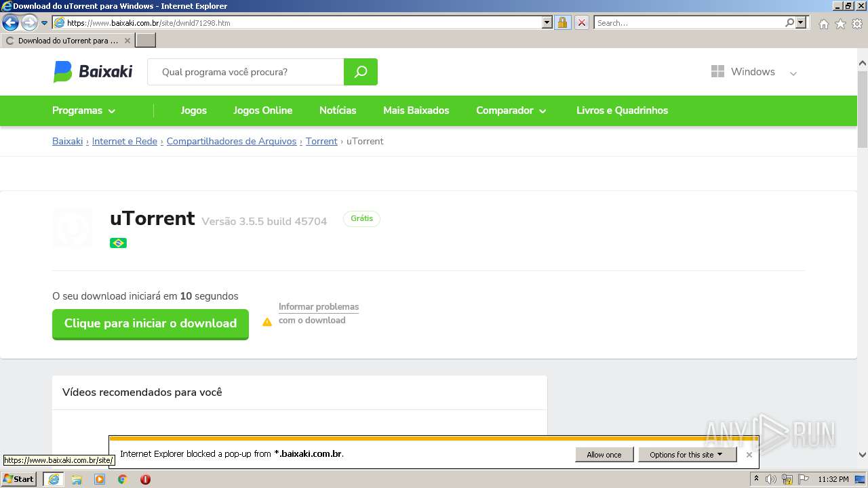Switch to Internet Explorer taskbar icon

pyautogui.click(x=54, y=479)
